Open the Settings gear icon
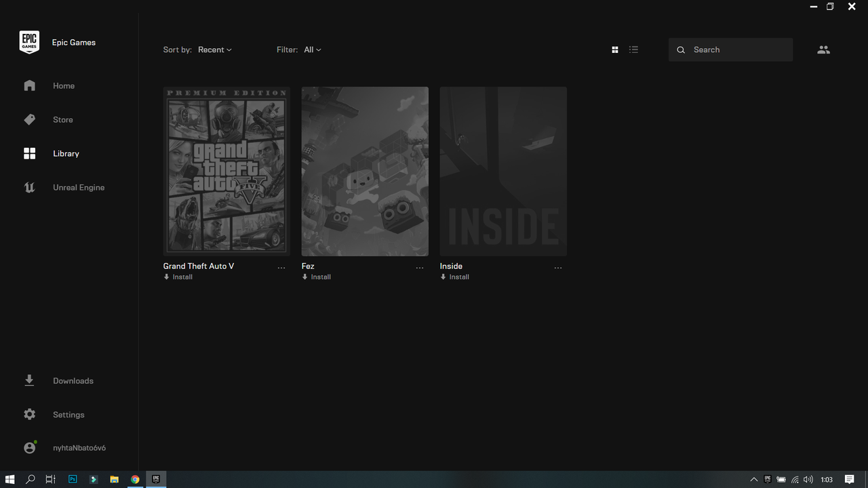The height and width of the screenshot is (488, 868). (29, 414)
